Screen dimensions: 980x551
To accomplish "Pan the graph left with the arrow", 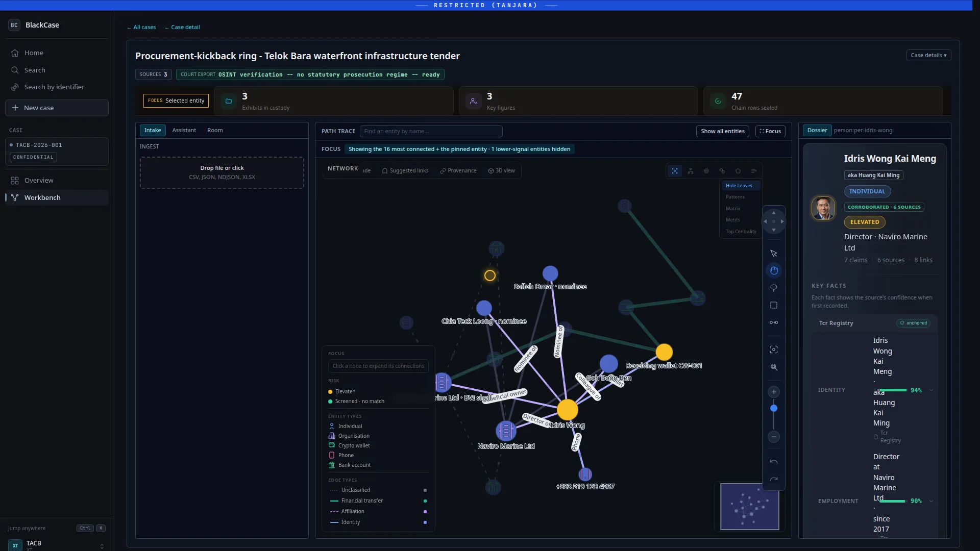I will (x=765, y=221).
